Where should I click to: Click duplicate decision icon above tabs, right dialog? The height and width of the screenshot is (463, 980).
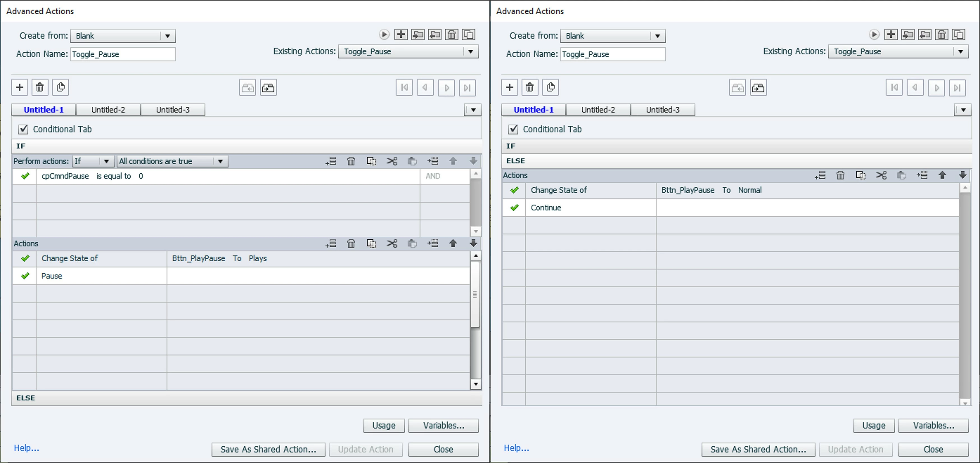click(551, 87)
